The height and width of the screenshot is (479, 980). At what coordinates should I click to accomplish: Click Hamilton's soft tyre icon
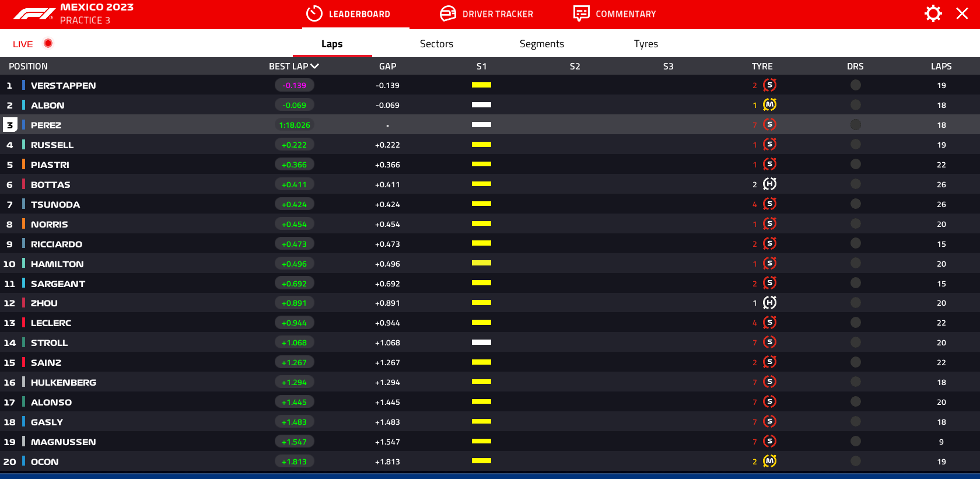pyautogui.click(x=770, y=263)
